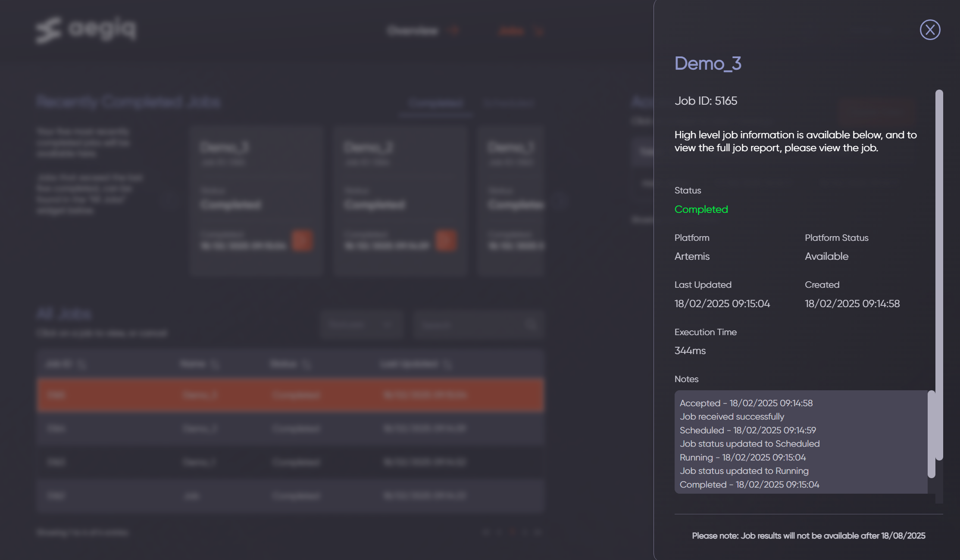Screen dimensions: 960x560
Task: Click orange view button on Demo_2 card
Action: (446, 240)
